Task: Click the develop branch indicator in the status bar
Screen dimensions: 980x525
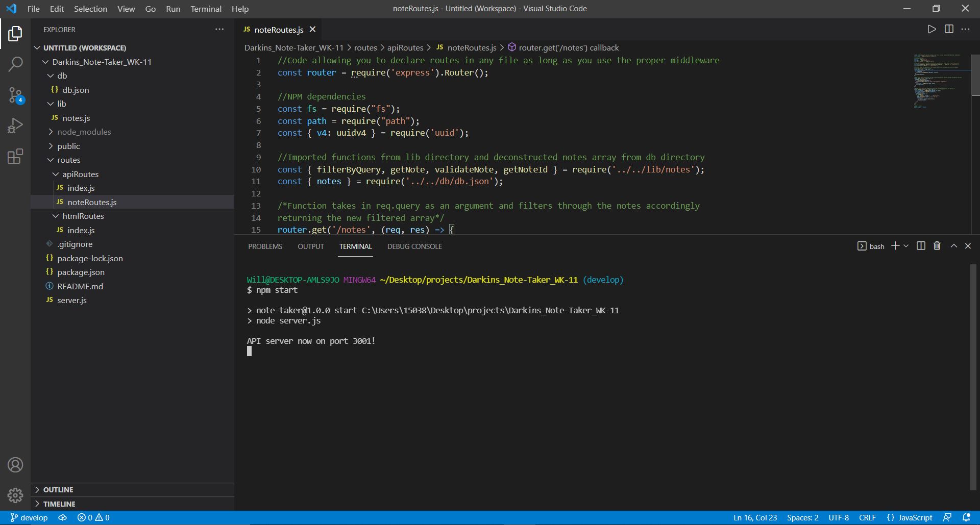Action: point(29,517)
